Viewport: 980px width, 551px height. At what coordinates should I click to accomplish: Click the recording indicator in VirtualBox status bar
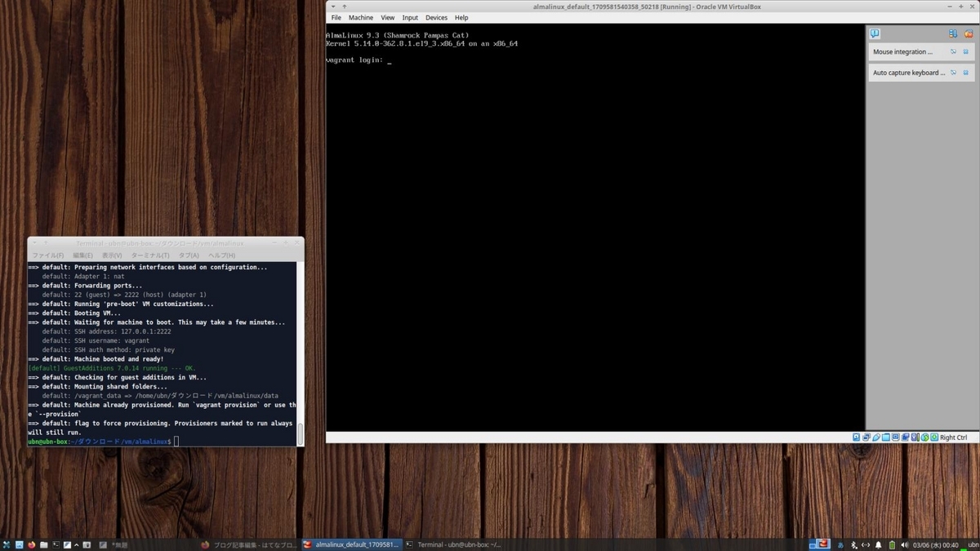click(x=905, y=438)
